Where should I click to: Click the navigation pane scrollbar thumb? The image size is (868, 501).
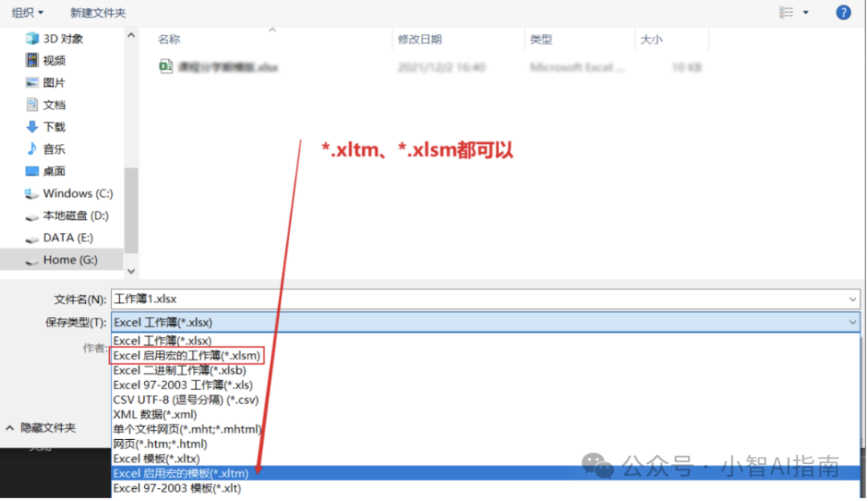(131, 211)
